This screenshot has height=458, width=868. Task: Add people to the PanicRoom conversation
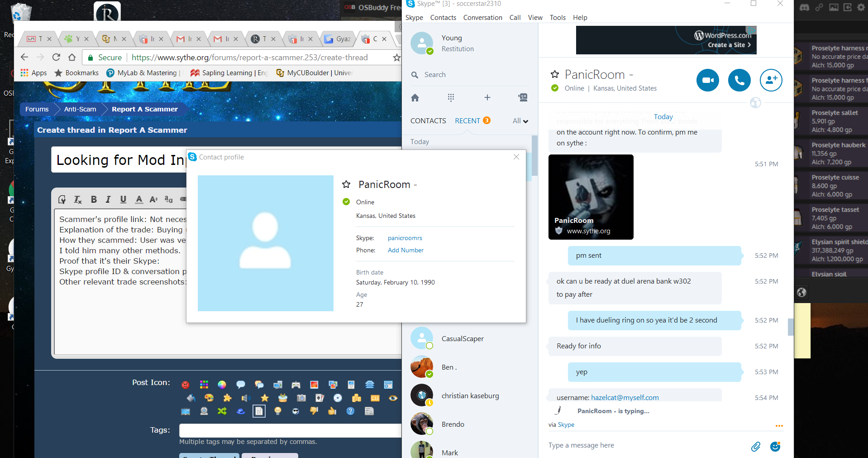[x=771, y=80]
